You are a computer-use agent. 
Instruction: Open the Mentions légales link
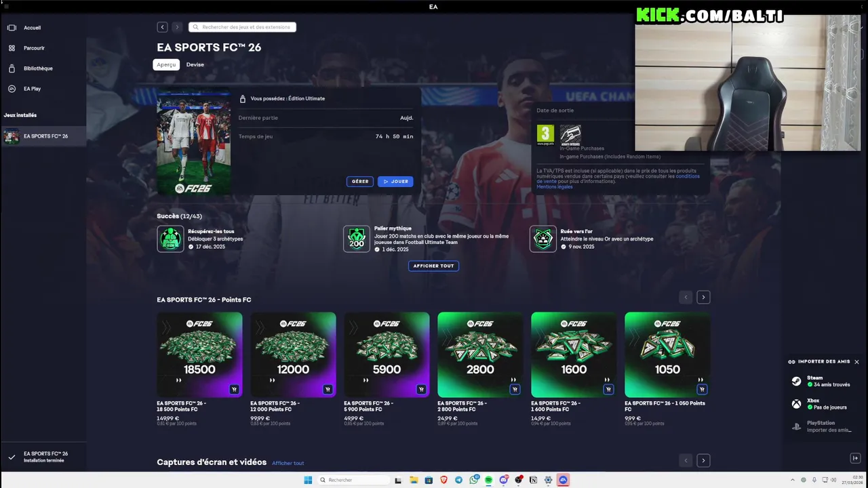(555, 186)
